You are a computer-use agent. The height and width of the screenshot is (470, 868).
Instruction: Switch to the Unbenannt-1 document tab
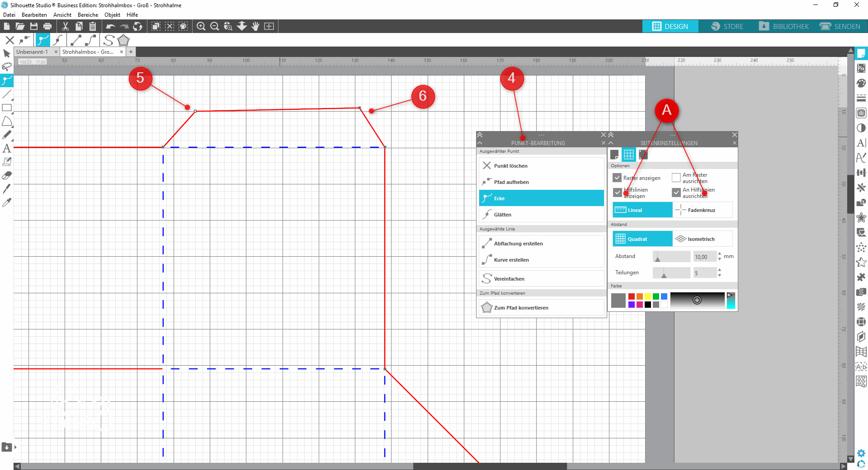coord(32,52)
